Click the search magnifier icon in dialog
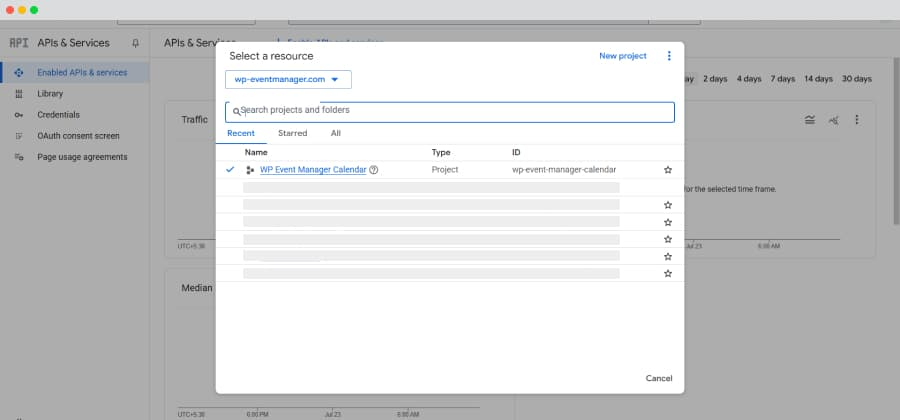 point(236,112)
